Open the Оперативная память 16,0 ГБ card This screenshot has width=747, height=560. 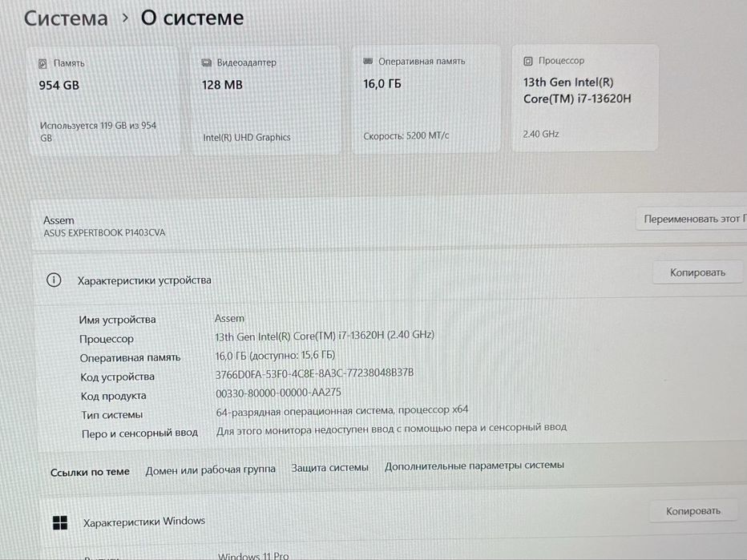point(426,99)
